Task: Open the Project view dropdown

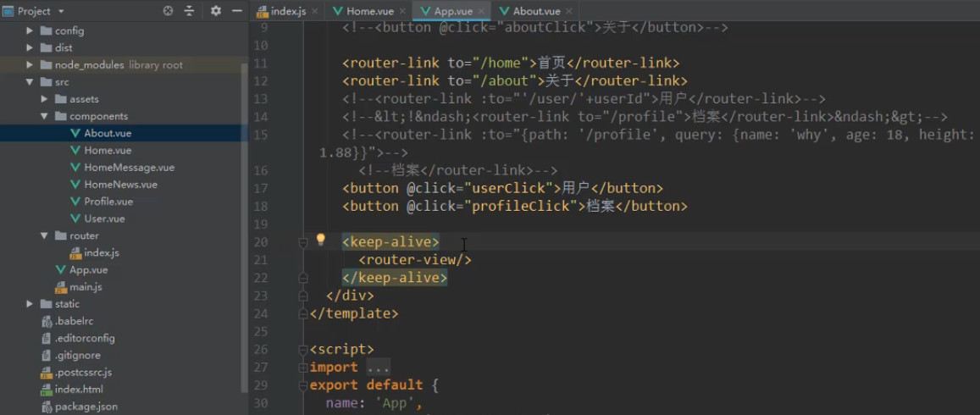Action: (61, 11)
